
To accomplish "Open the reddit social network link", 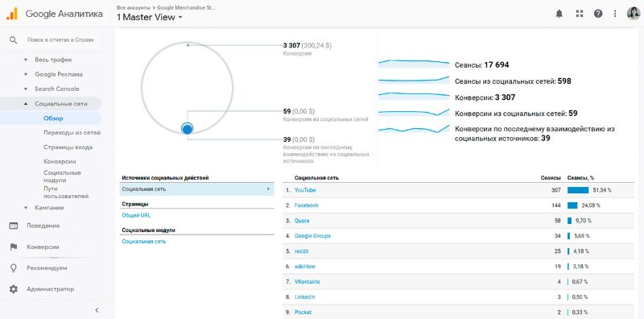I will tap(301, 251).
